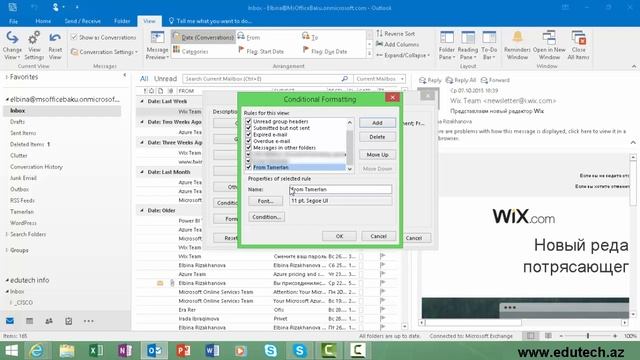The height and width of the screenshot is (360, 640).
Task: Open the Font... button
Action: coord(265,201)
